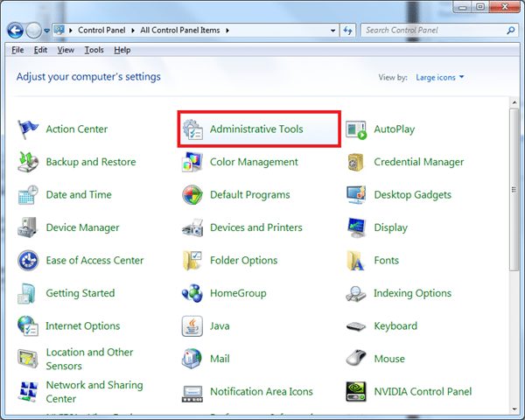Screen dimensions: 525x420
Task: Open the Action Center flag icon
Action: [x=28, y=129]
